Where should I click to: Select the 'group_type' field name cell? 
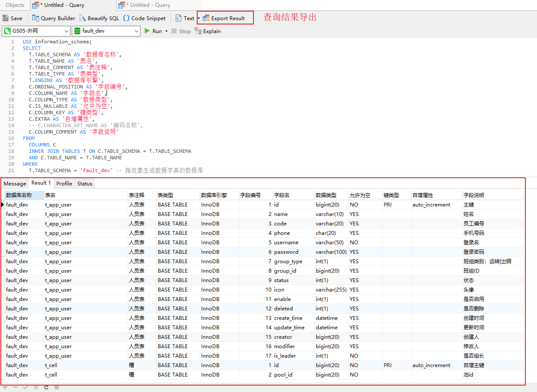[293, 261]
